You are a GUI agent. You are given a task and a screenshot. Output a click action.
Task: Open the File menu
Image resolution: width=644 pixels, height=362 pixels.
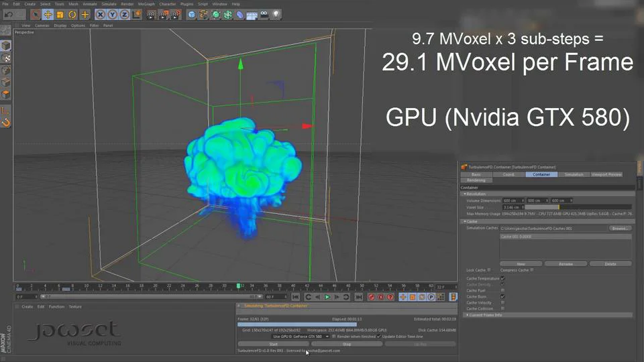(x=5, y=4)
